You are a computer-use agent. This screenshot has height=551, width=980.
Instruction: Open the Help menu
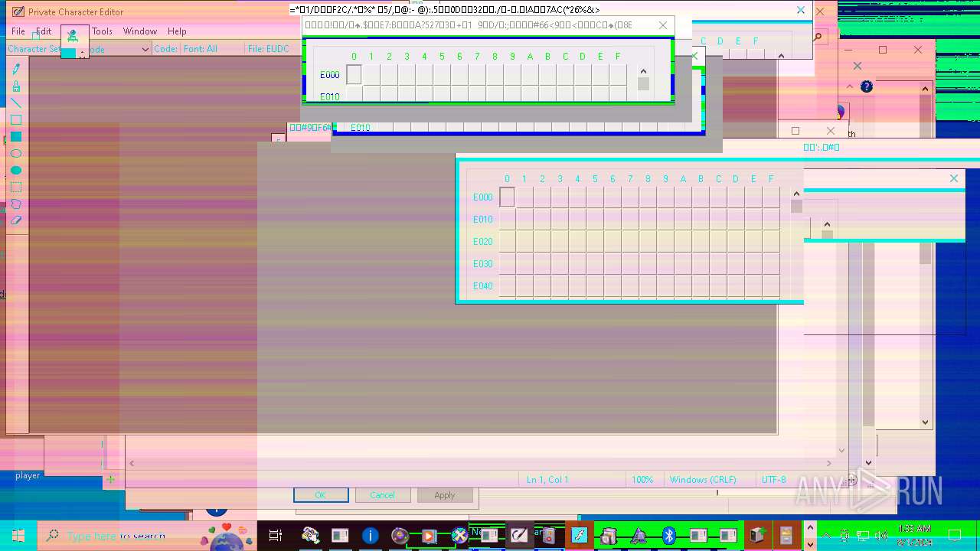(177, 31)
